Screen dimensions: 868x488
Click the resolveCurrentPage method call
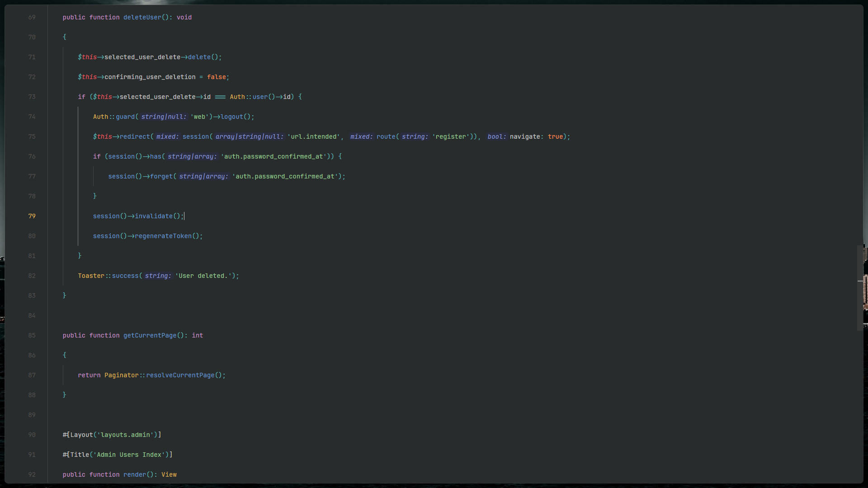pyautogui.click(x=180, y=375)
